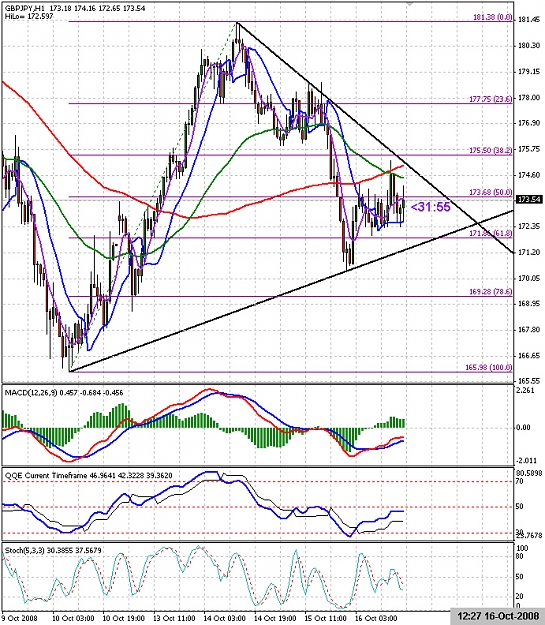Click the 168.95 price axis value
Screen dimensions: 545x625
(x=529, y=304)
